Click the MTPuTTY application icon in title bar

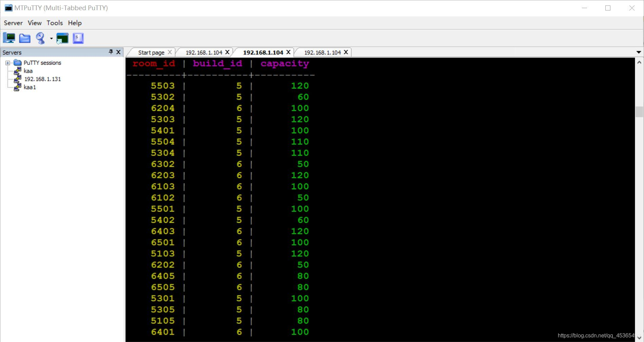tap(8, 8)
